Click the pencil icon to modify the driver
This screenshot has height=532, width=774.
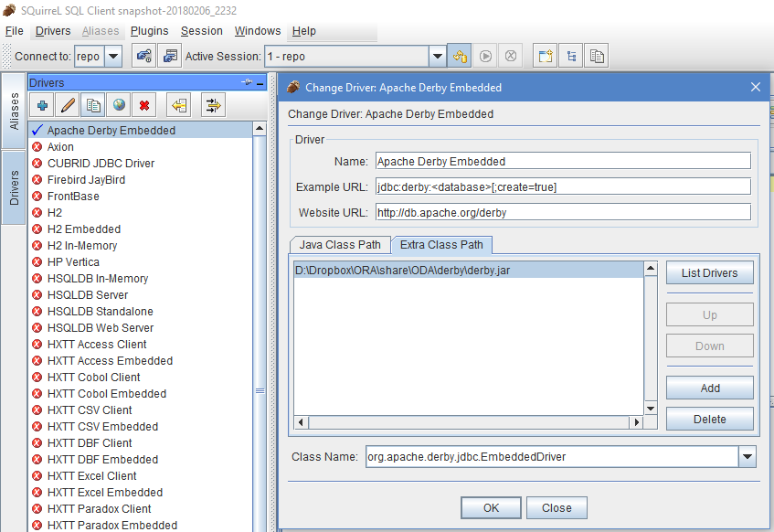click(x=68, y=105)
